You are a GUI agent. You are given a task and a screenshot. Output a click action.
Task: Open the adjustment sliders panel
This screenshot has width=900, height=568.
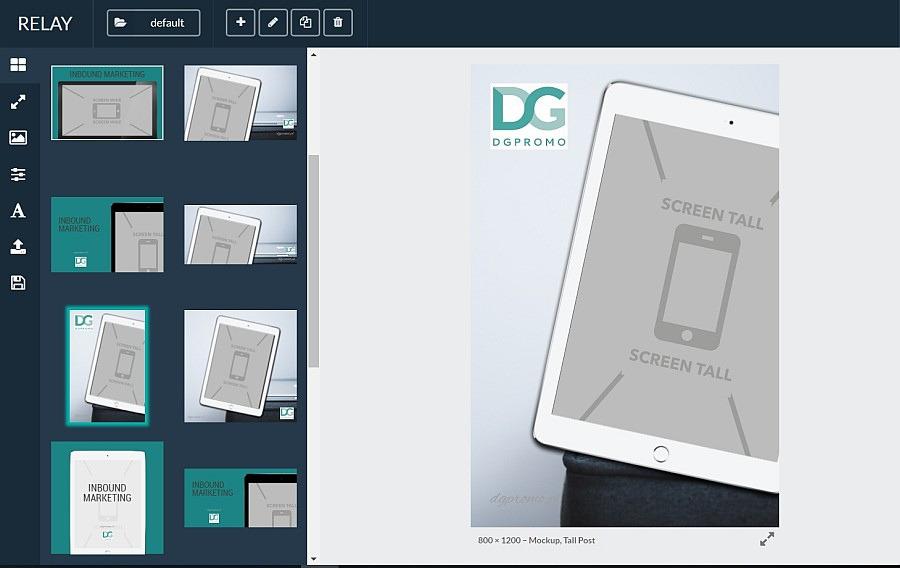point(18,174)
